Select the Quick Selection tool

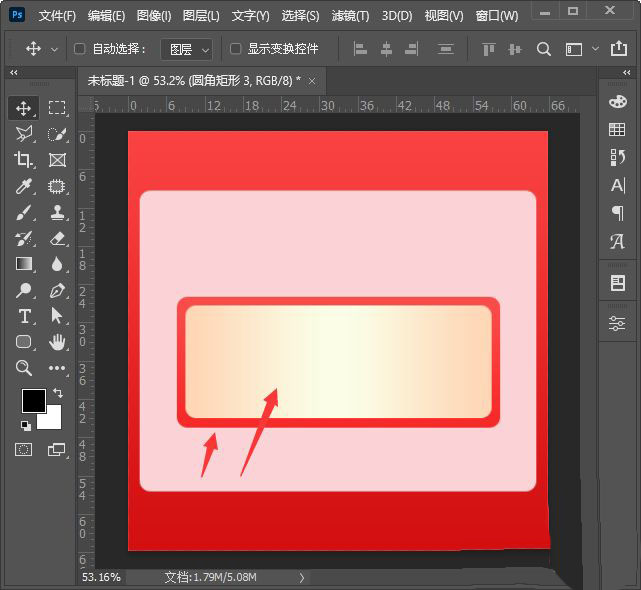pos(57,134)
